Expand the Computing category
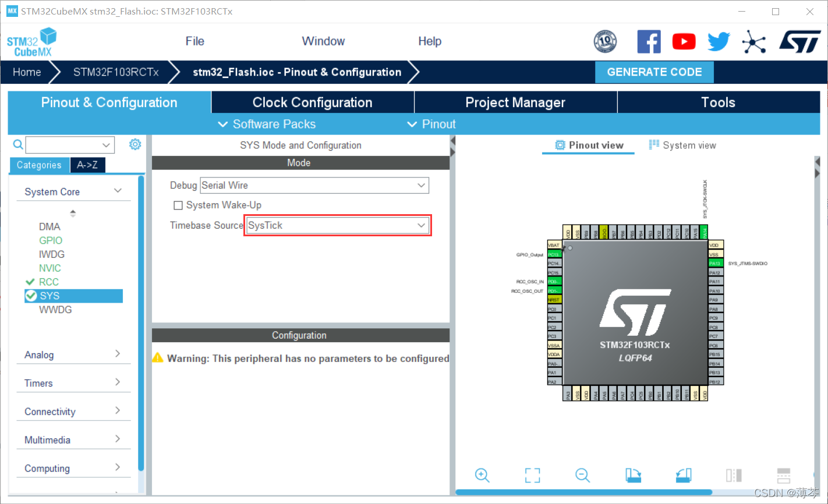 pyautogui.click(x=73, y=468)
